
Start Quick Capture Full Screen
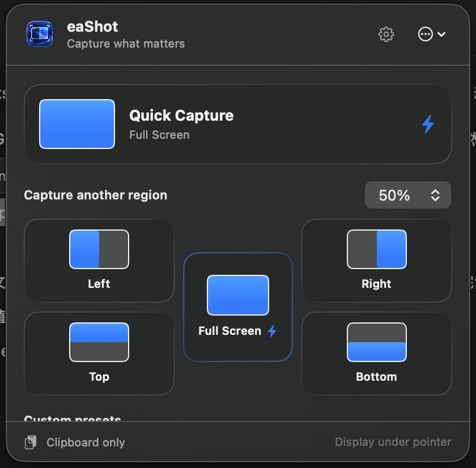[x=237, y=124]
